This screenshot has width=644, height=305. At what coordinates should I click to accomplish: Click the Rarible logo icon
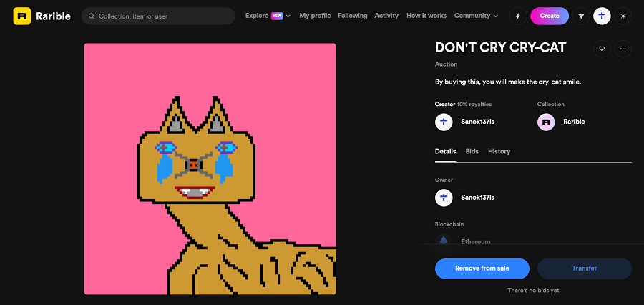pyautogui.click(x=21, y=16)
